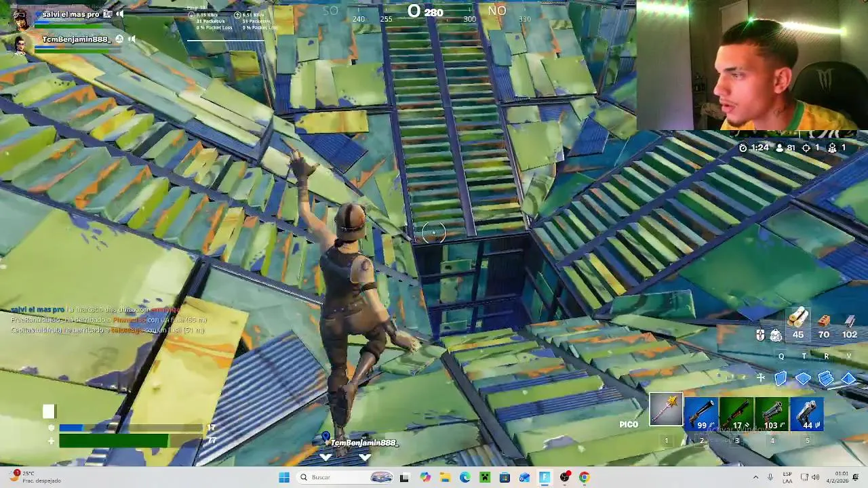Click the Buscar taskbar search box
Screen dimensions: 868x488
tap(346, 477)
